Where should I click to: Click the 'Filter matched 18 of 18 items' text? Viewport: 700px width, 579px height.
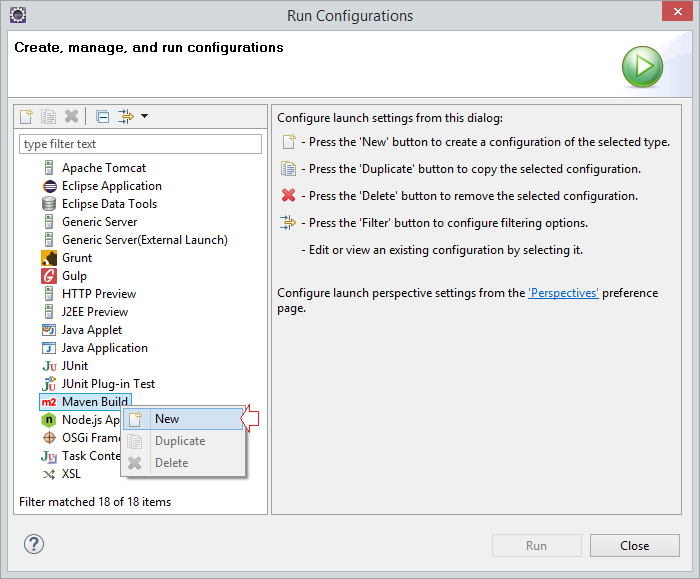click(95, 502)
